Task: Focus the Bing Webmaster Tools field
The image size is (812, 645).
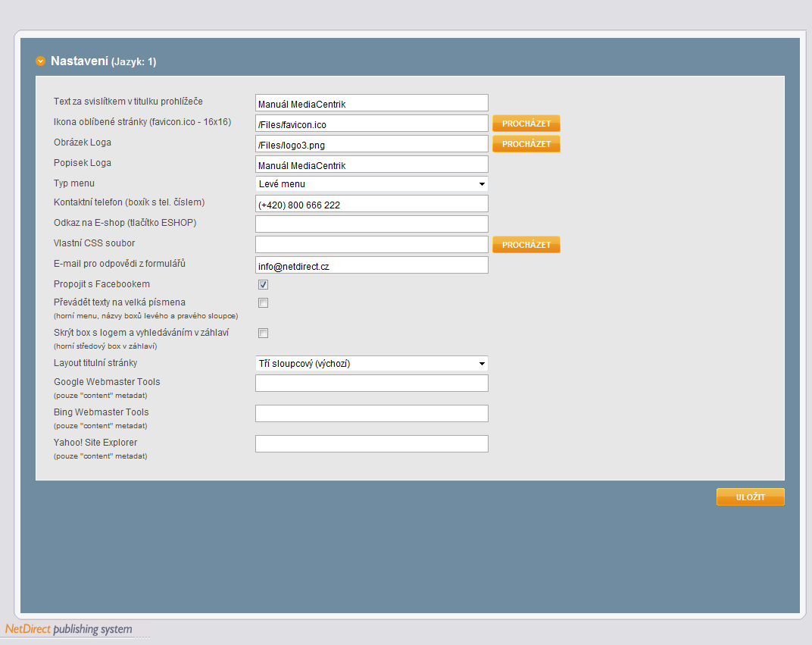Action: point(372,413)
